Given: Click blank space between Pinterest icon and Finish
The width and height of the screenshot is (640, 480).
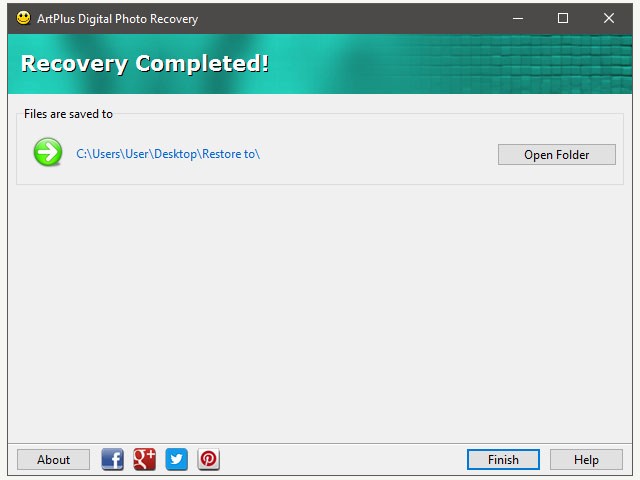Looking at the screenshot, I should [x=340, y=460].
